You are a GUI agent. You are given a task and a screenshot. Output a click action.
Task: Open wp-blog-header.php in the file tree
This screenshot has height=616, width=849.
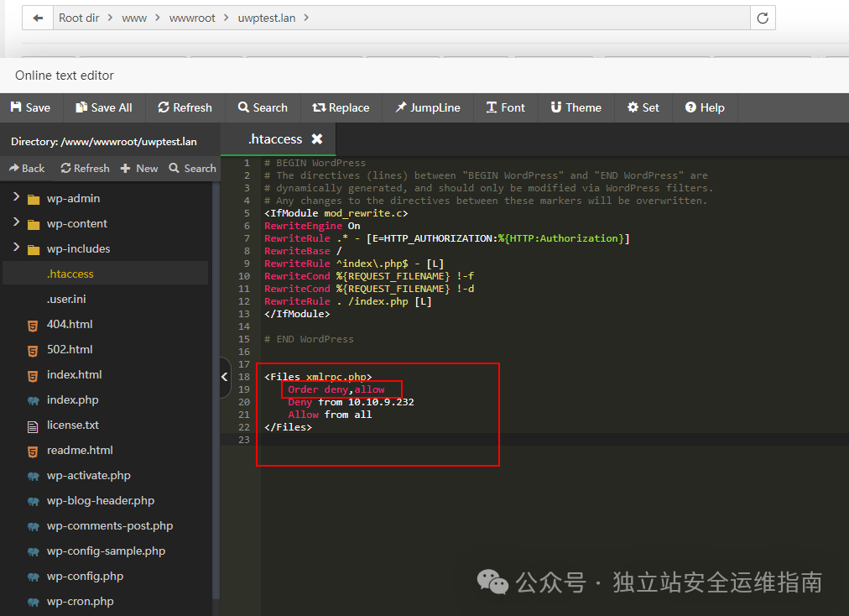click(x=100, y=500)
